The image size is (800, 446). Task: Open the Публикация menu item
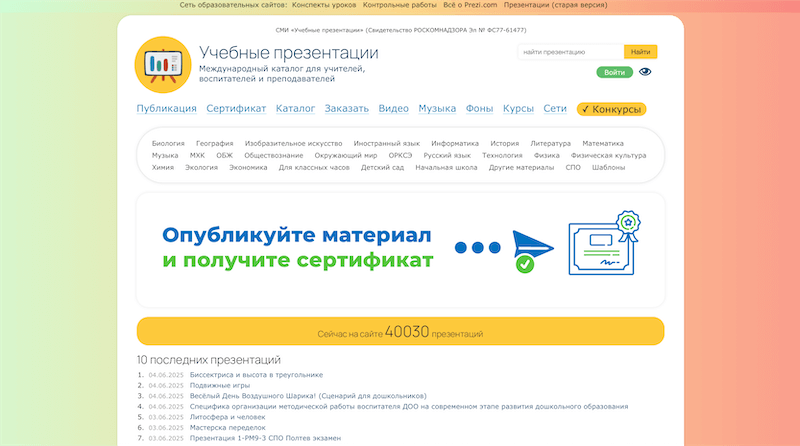point(166,108)
